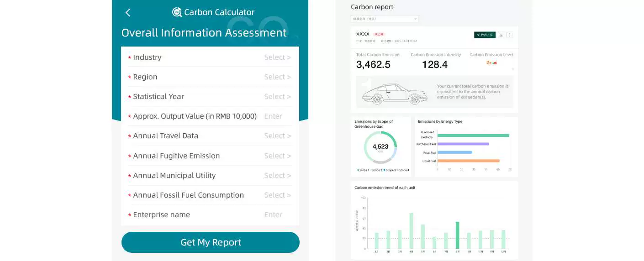Click the red status tag beside XXXX

[x=379, y=34]
